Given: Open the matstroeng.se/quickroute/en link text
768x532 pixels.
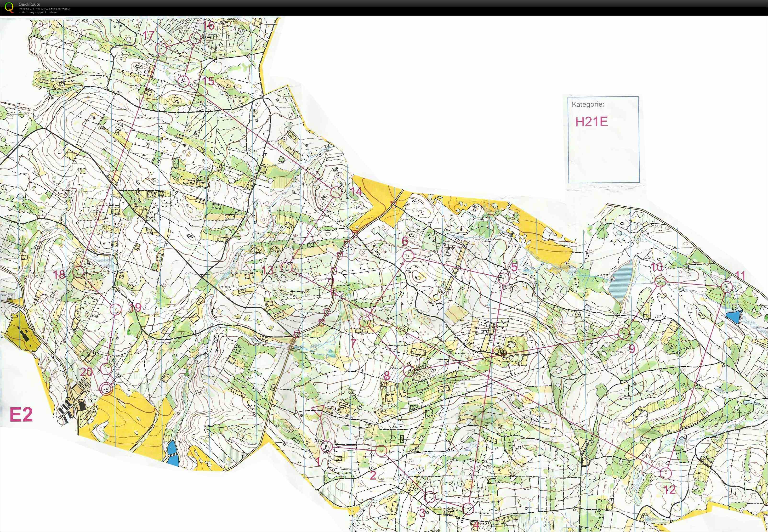Looking at the screenshot, I should click(x=39, y=12).
